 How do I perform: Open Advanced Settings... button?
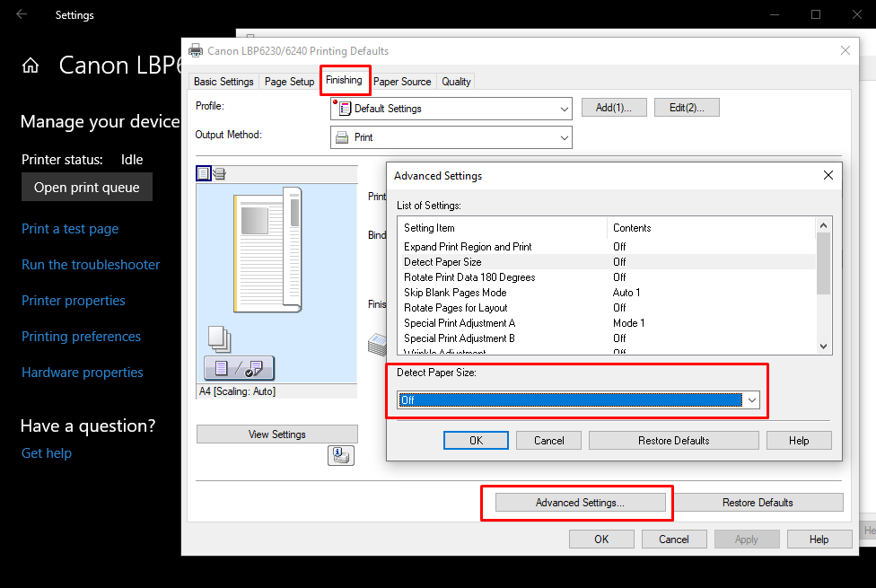[x=580, y=503]
